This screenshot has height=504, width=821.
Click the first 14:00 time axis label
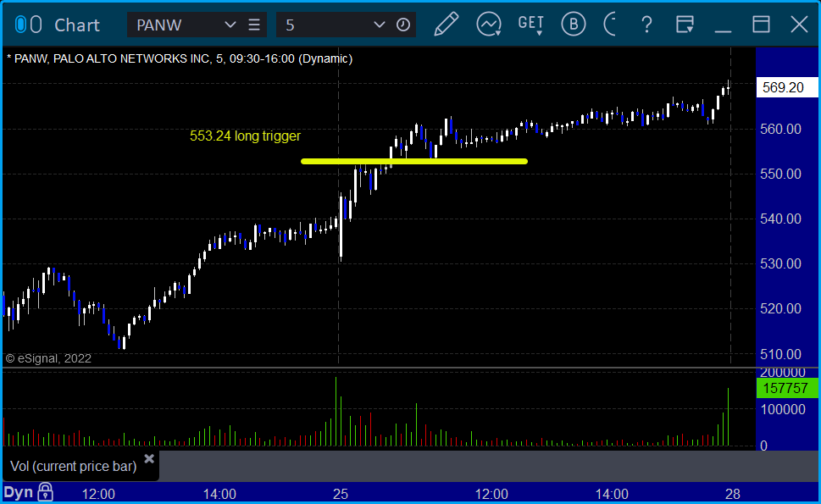(x=219, y=494)
